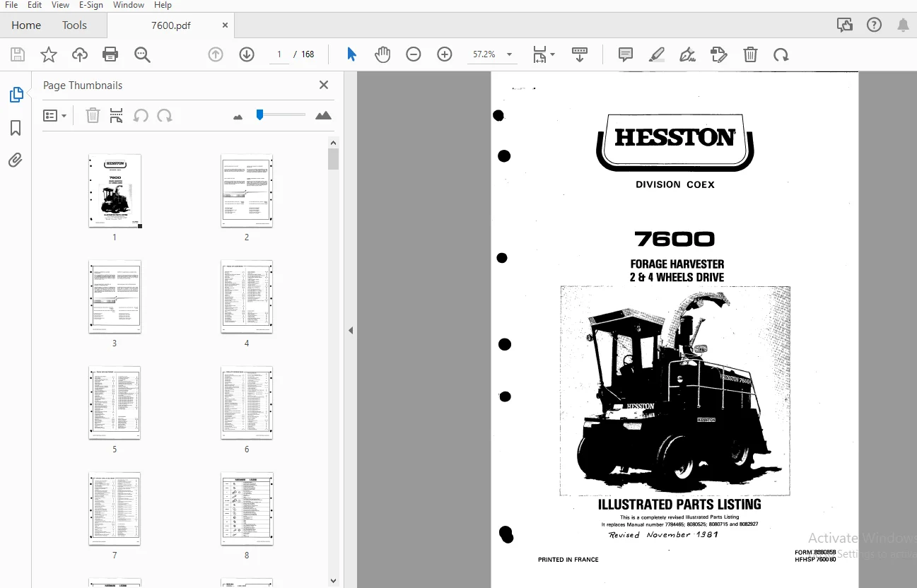Image resolution: width=917 pixels, height=588 pixels.
Task: Delete selected page in thumbnails panel
Action: pos(93,115)
